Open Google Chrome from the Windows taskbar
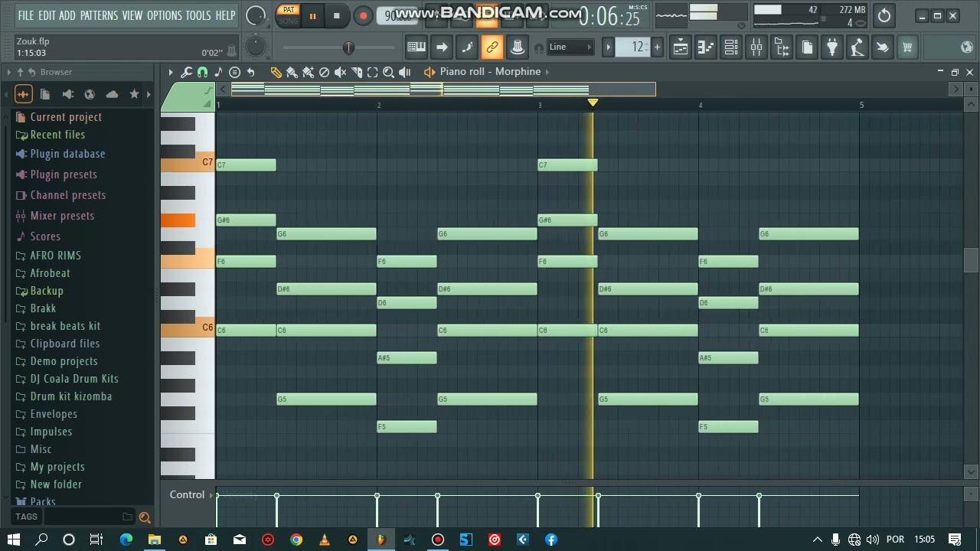 click(x=296, y=540)
